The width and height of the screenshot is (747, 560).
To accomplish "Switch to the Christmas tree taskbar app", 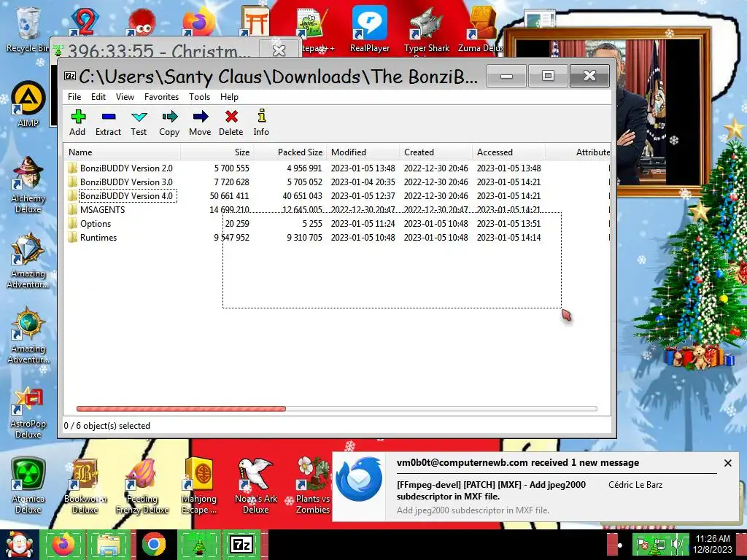I will [198, 545].
